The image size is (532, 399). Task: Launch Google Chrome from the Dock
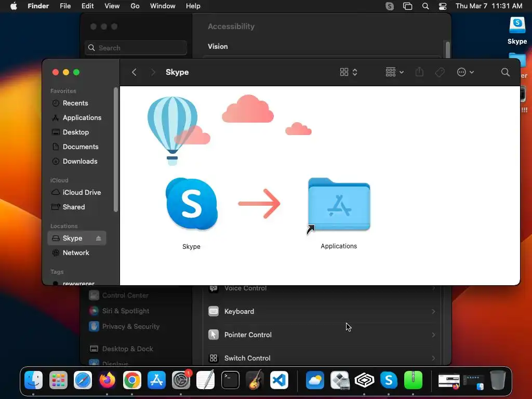pyautogui.click(x=132, y=380)
